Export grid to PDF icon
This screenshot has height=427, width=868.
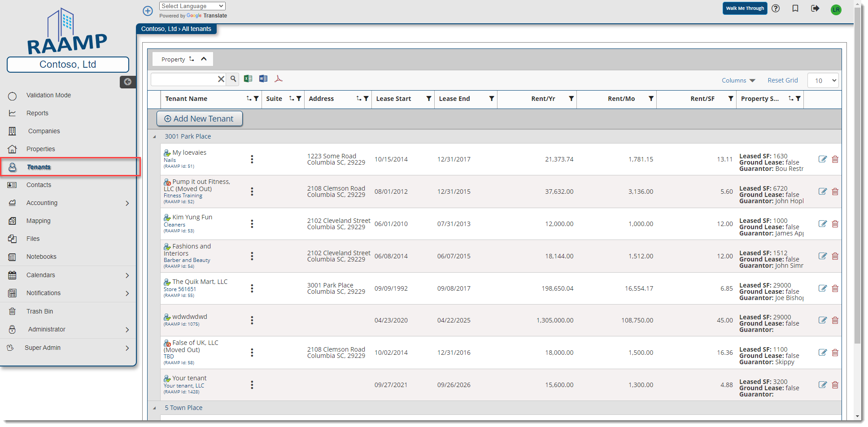279,79
